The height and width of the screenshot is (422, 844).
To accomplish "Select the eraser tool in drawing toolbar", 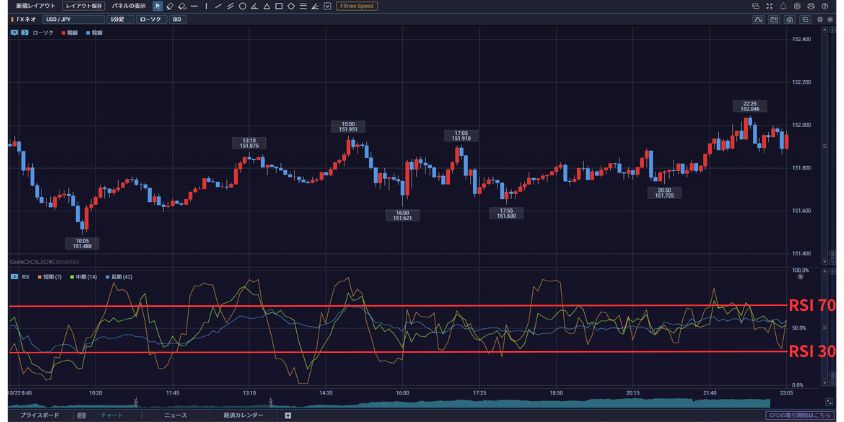I will point(181,6).
